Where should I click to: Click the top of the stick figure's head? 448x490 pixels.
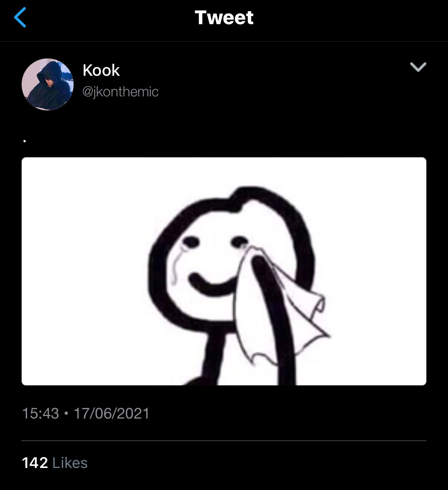coord(249,192)
